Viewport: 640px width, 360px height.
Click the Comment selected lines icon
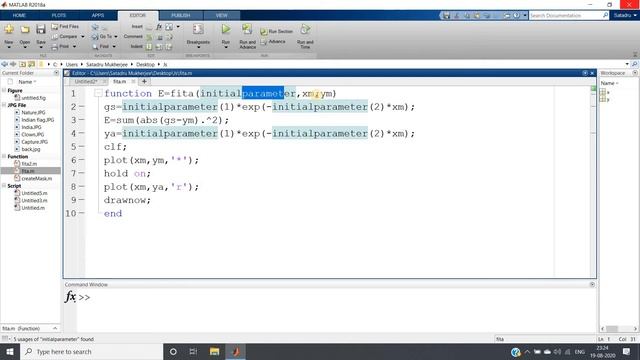click(149, 37)
